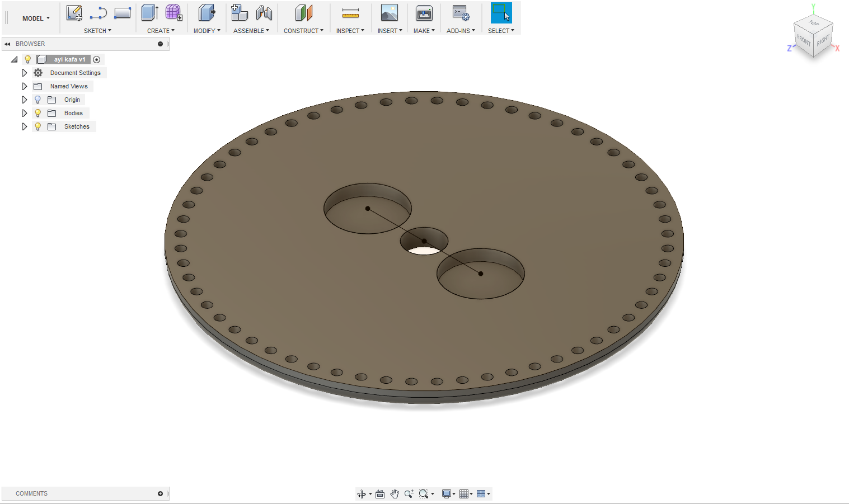
Task: Select the Measure icon under INSPECT
Action: pyautogui.click(x=350, y=12)
